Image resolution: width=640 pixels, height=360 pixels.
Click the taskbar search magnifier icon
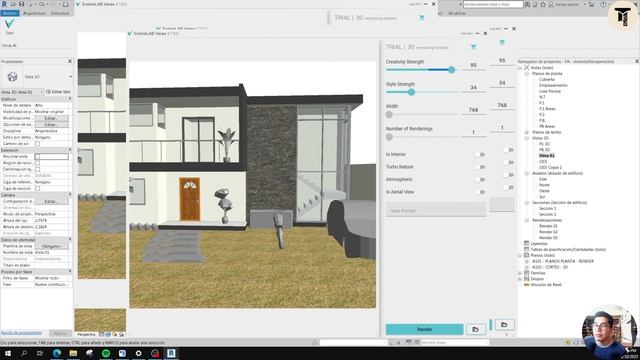[x=24, y=353]
